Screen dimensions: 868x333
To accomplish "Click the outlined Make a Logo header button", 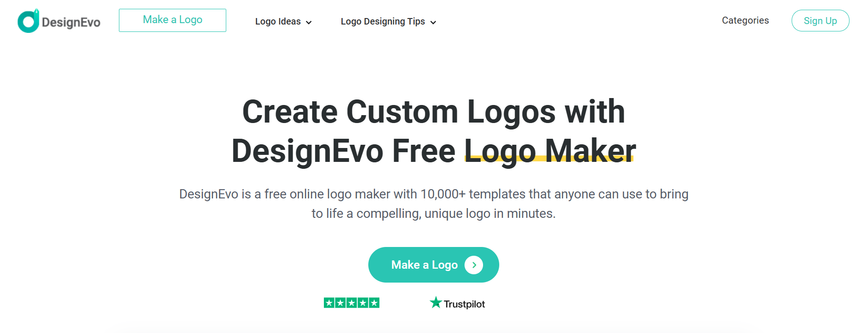I will point(173,20).
